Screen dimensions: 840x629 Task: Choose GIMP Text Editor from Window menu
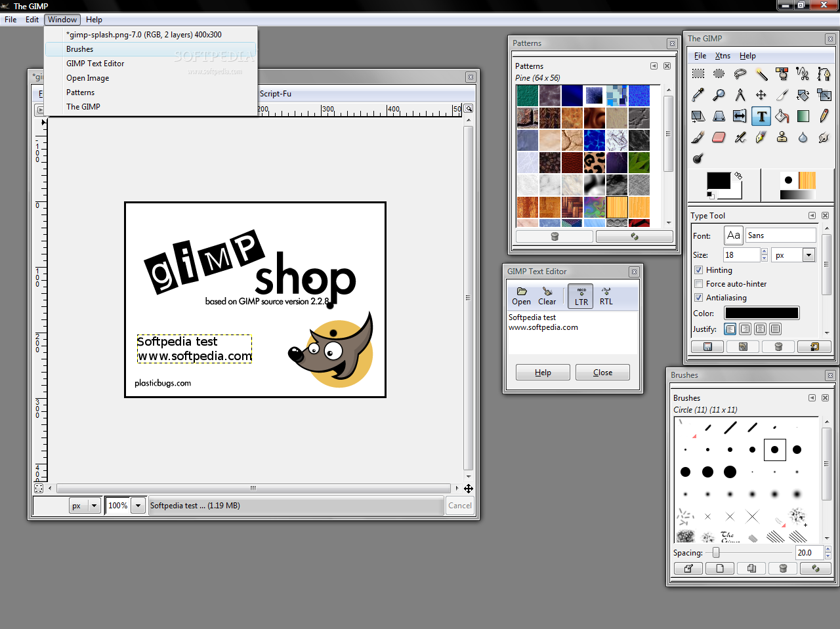click(x=151, y=64)
